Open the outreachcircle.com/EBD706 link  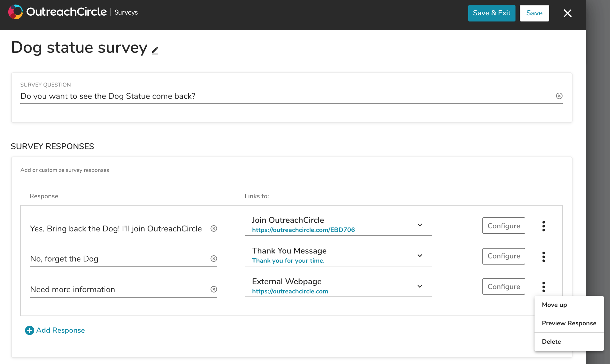tap(303, 230)
